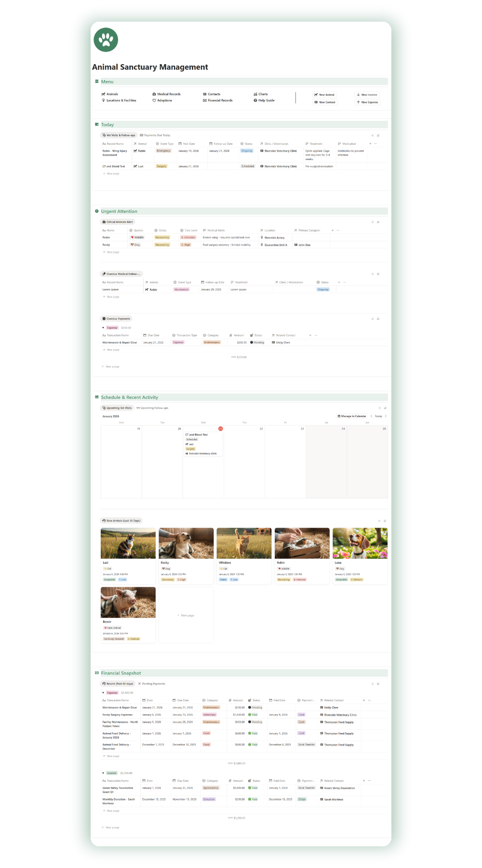Open Robin - Wing Injury Assessment record
Screen dimensions: 482x868
(115, 153)
